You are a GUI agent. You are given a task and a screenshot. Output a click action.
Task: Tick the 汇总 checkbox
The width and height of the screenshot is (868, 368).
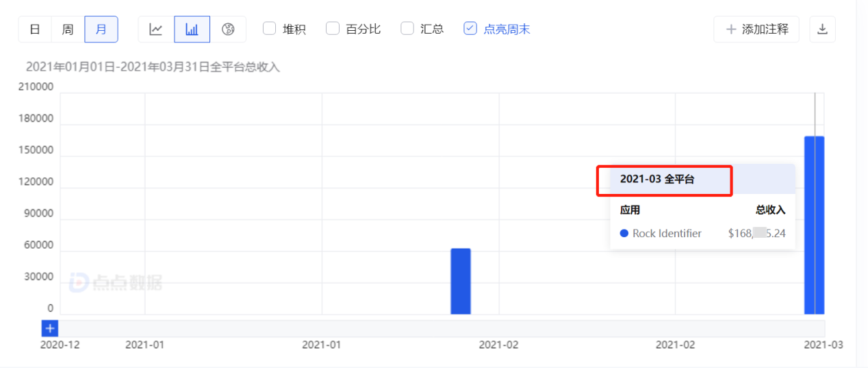pos(407,29)
